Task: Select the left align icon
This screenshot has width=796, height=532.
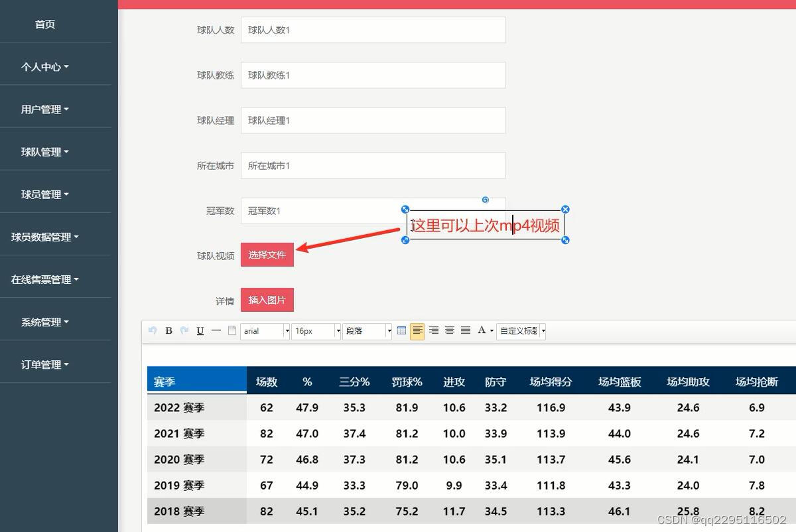Action: [417, 331]
